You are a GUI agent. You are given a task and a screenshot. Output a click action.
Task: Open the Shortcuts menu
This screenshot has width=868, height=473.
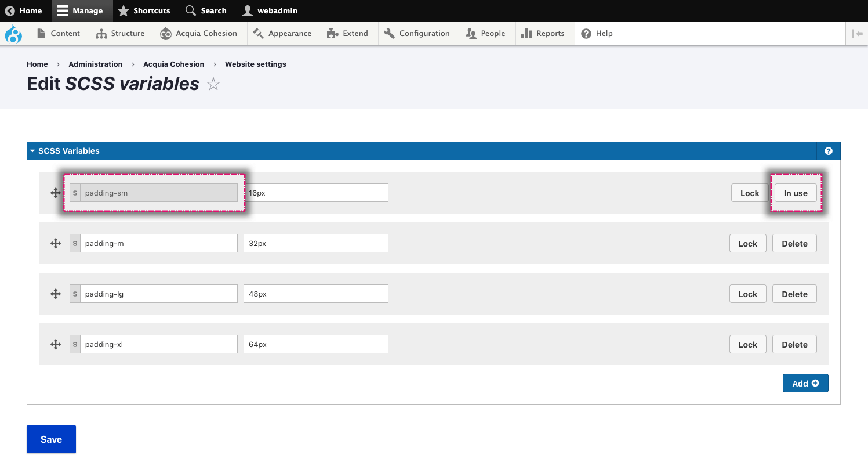click(x=144, y=11)
